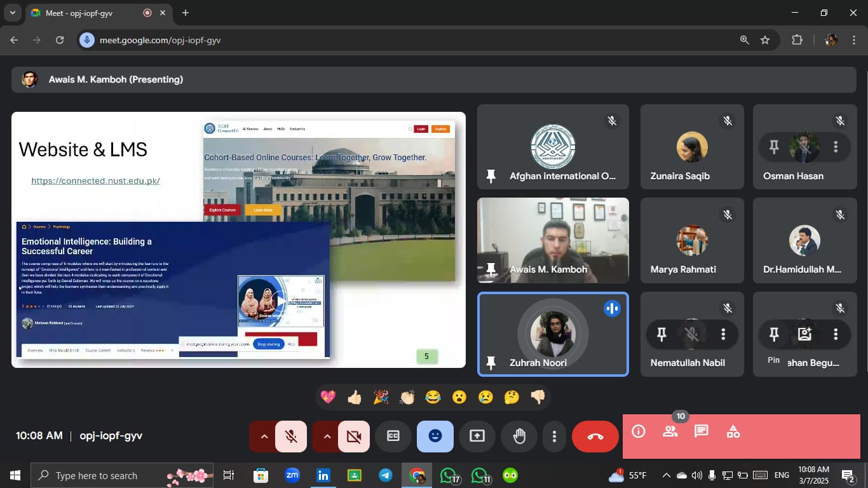Send the surprised face reaction
868x488 pixels.
click(459, 398)
